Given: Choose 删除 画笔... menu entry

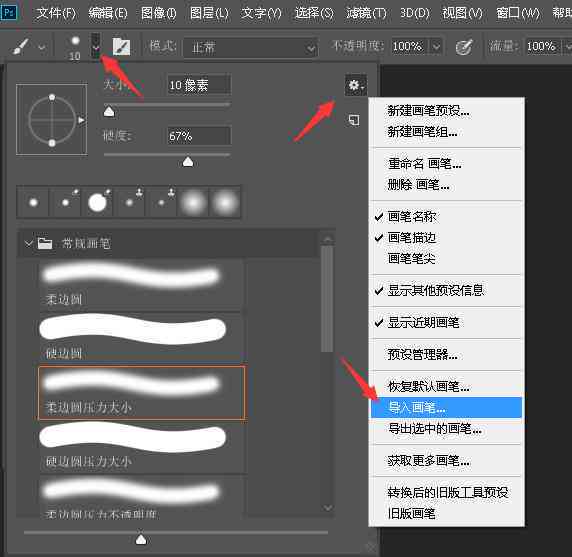Looking at the screenshot, I should click(x=447, y=185).
